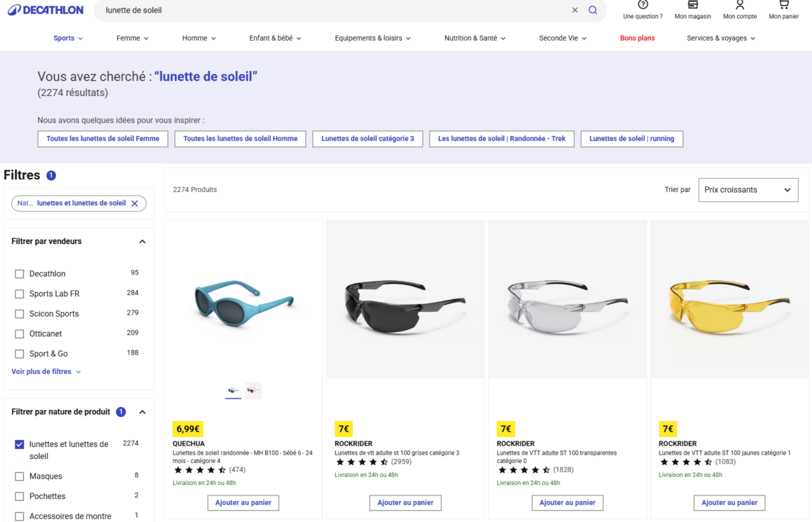Expand 'Voir plus de filtres' link
This screenshot has width=812, height=522.
point(45,371)
